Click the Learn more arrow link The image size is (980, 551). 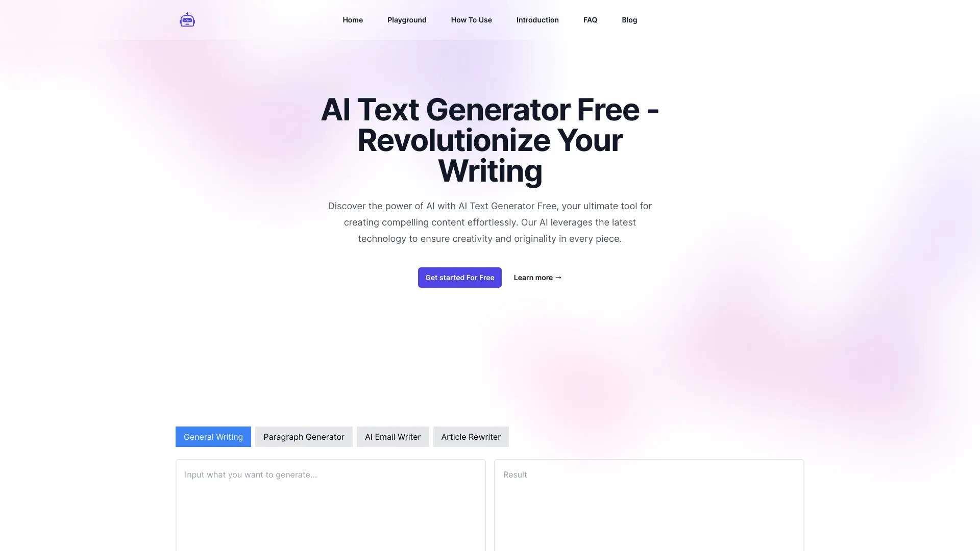coord(537,277)
